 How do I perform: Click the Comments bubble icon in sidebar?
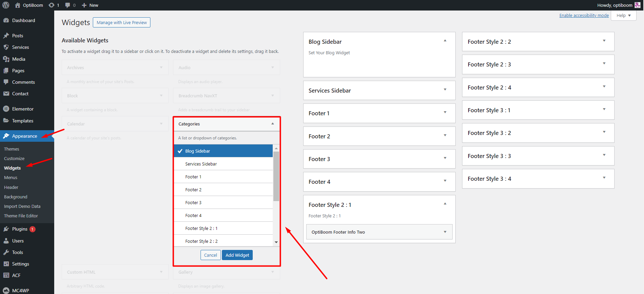[x=6, y=82]
